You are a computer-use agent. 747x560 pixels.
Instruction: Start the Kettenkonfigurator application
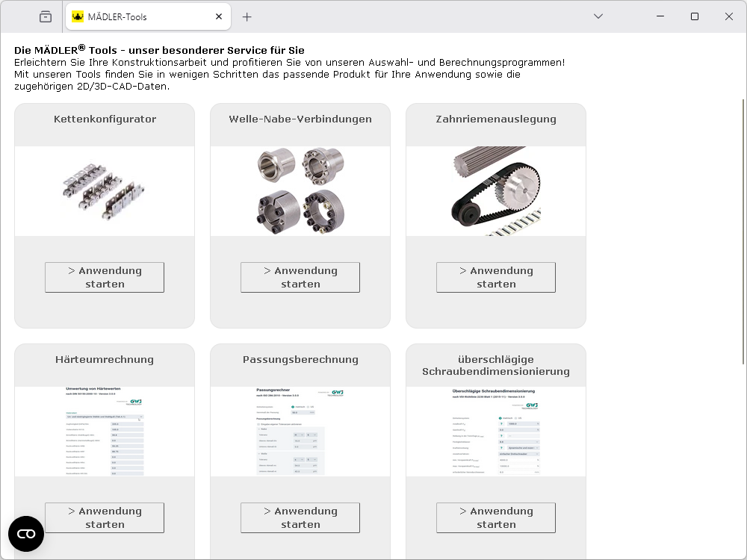tap(105, 277)
